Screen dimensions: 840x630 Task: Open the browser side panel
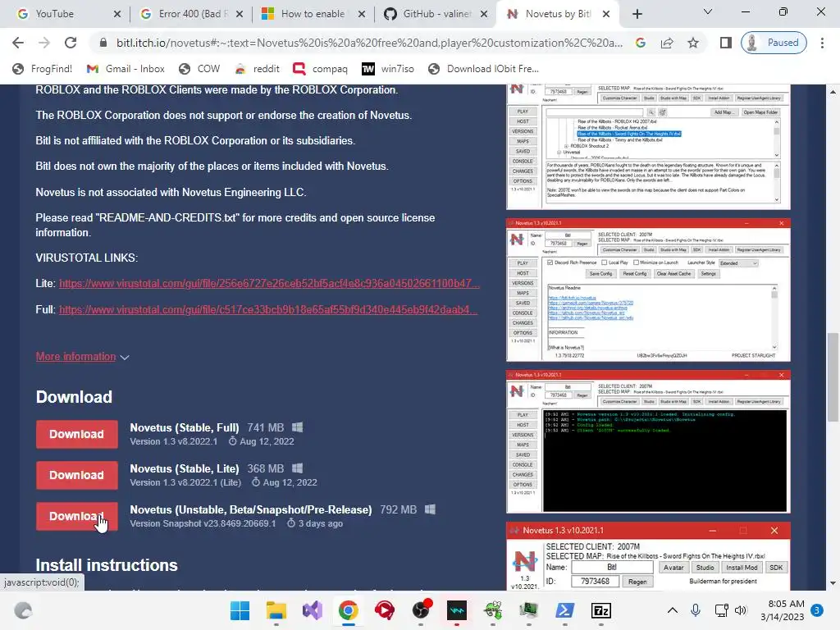(725, 43)
